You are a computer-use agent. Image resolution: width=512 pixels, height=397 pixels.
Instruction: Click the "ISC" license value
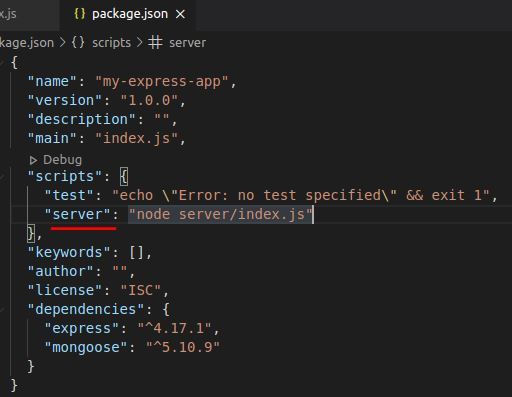(x=141, y=290)
